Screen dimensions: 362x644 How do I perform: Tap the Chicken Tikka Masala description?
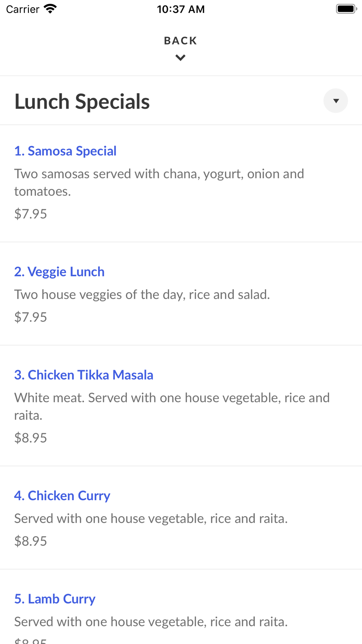tap(172, 406)
